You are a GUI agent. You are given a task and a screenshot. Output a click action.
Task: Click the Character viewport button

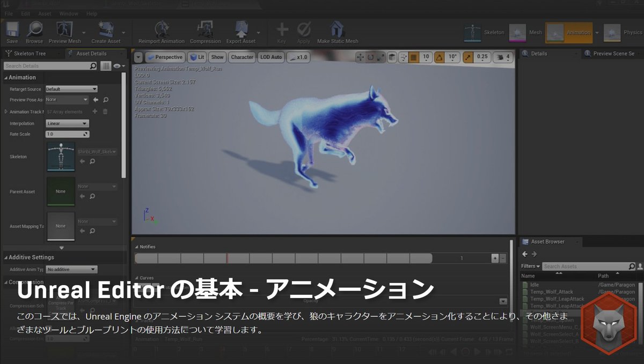[x=242, y=57]
